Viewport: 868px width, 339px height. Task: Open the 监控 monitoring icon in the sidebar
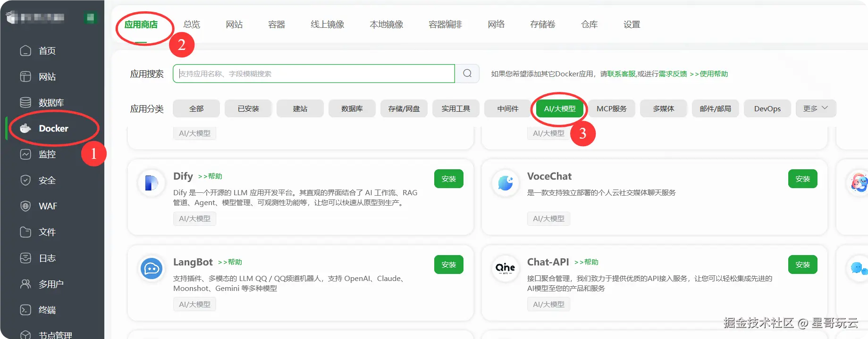click(25, 154)
